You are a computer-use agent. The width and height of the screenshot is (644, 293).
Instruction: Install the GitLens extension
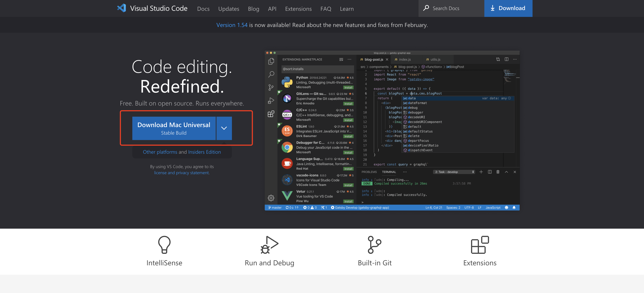coord(348,104)
